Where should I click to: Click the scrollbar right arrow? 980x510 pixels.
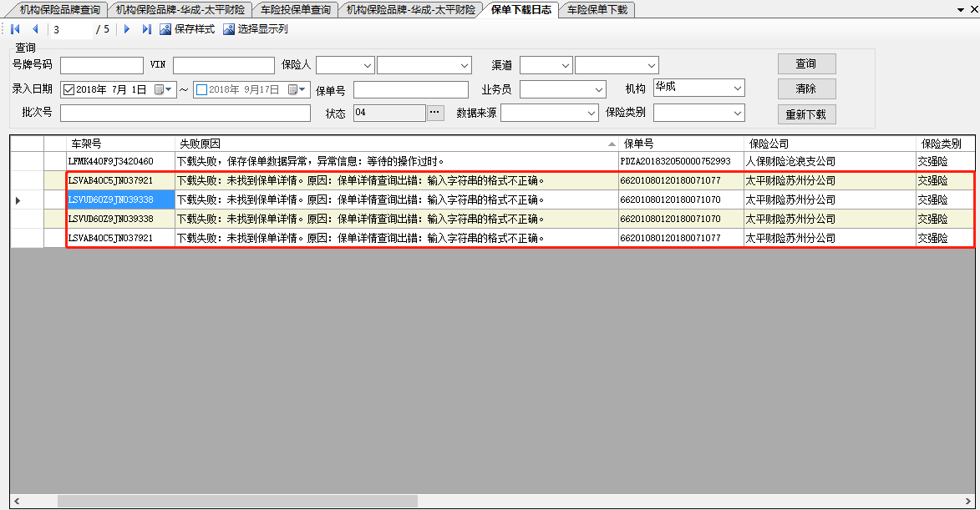click(969, 502)
